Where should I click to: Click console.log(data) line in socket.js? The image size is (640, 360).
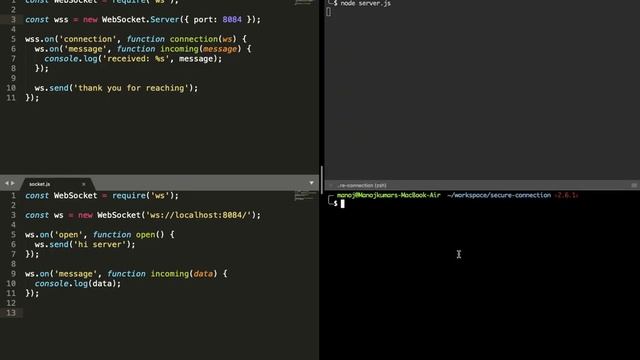pyautogui.click(x=78, y=284)
